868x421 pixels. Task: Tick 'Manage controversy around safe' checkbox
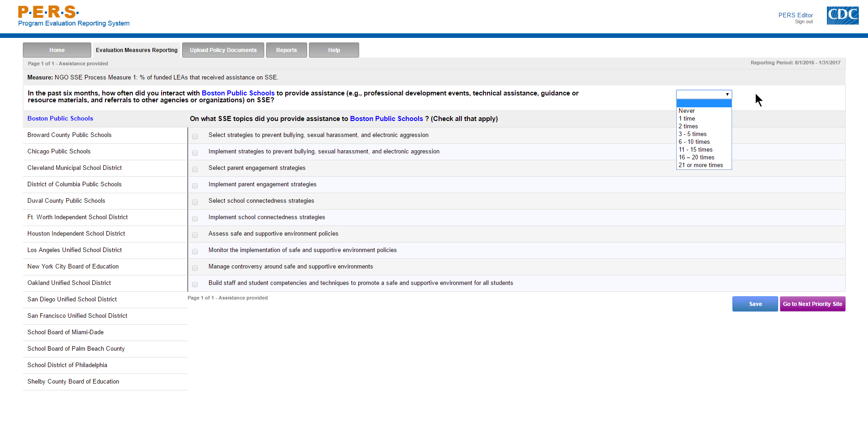click(195, 268)
